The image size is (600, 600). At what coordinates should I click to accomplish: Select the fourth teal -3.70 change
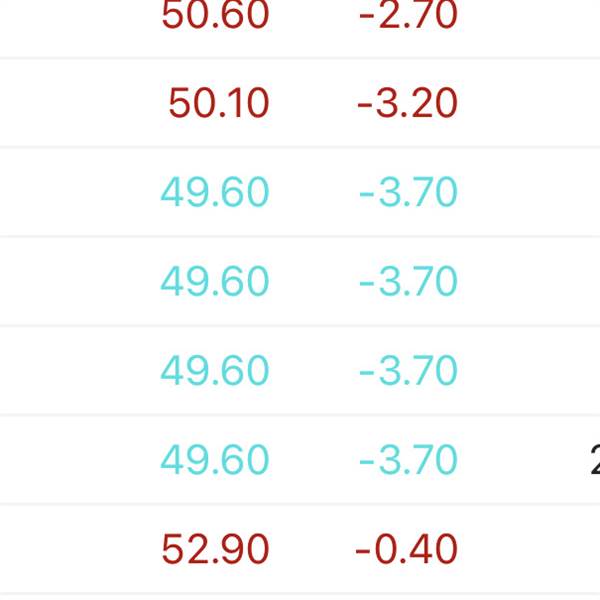coord(408,459)
